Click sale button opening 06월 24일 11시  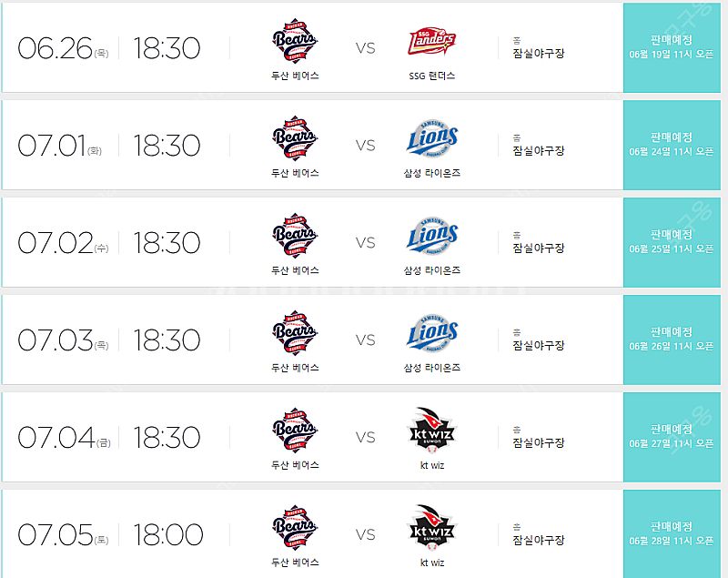pyautogui.click(x=672, y=145)
